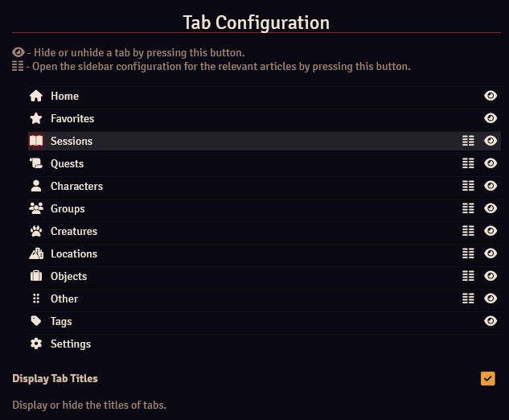Open sidebar configuration for Groups
The width and height of the screenshot is (509, 420).
click(x=468, y=208)
